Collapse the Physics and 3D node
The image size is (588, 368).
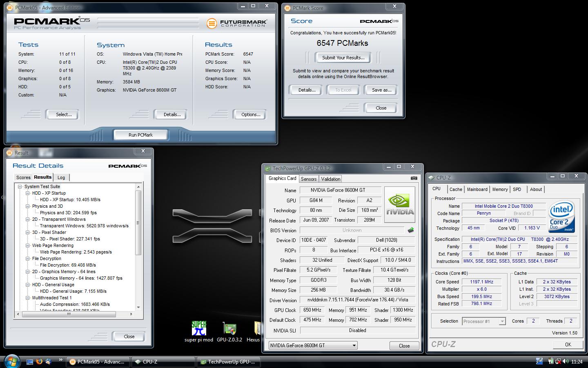pos(27,206)
